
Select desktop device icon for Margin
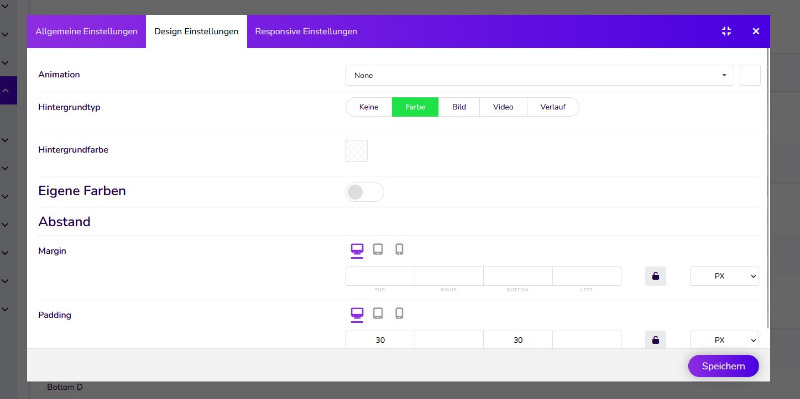tap(357, 250)
